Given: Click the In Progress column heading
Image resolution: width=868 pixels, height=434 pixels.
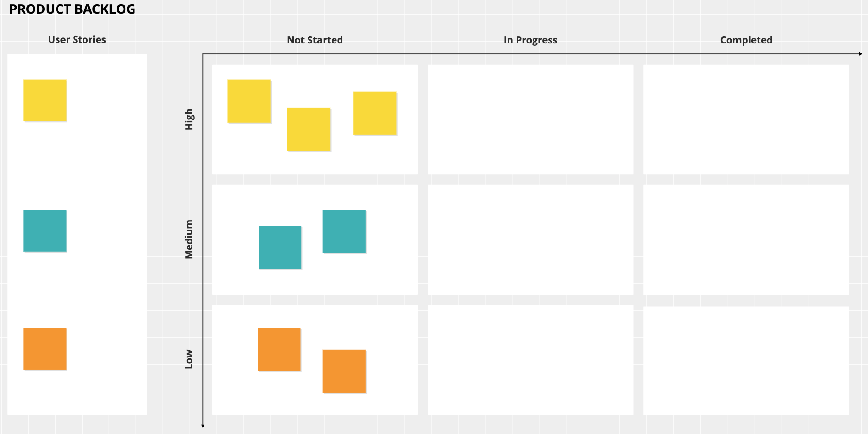Looking at the screenshot, I should (530, 40).
